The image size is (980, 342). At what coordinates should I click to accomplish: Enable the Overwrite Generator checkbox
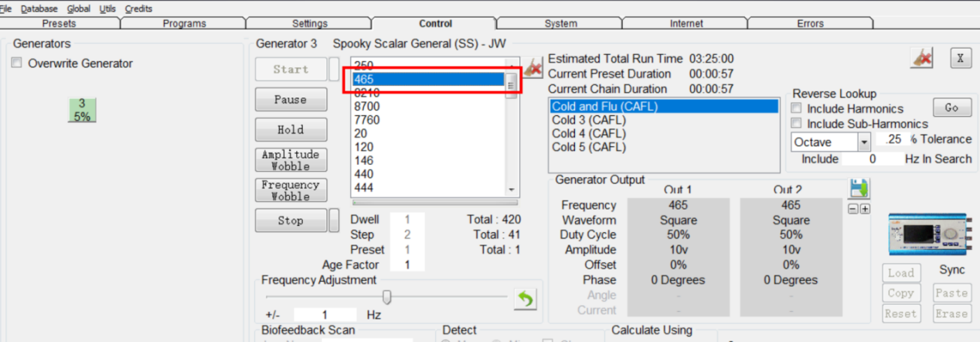(x=17, y=63)
